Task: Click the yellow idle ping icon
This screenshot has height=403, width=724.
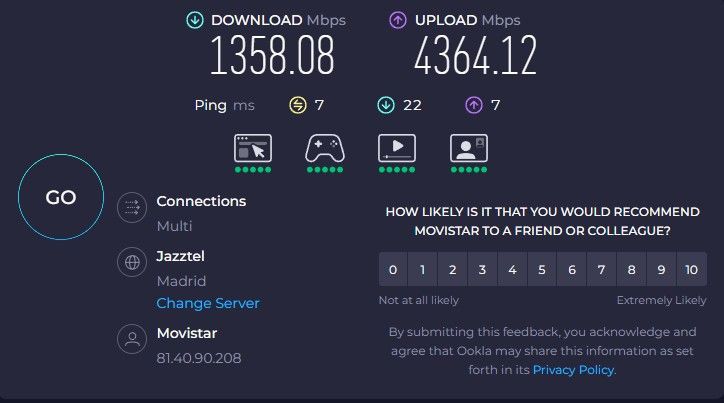Action: click(x=297, y=105)
